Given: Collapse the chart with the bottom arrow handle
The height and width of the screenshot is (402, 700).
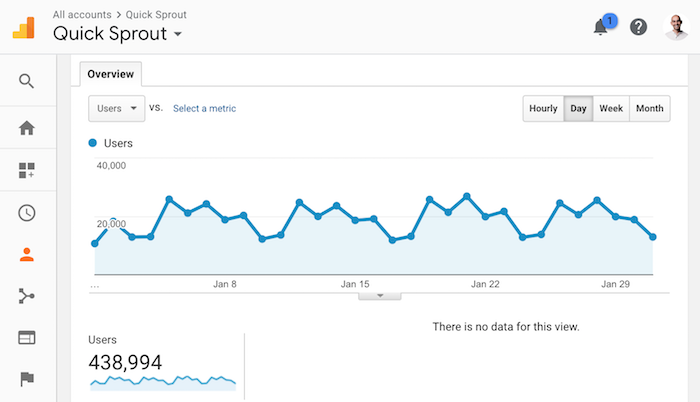Looking at the screenshot, I should coord(380,296).
